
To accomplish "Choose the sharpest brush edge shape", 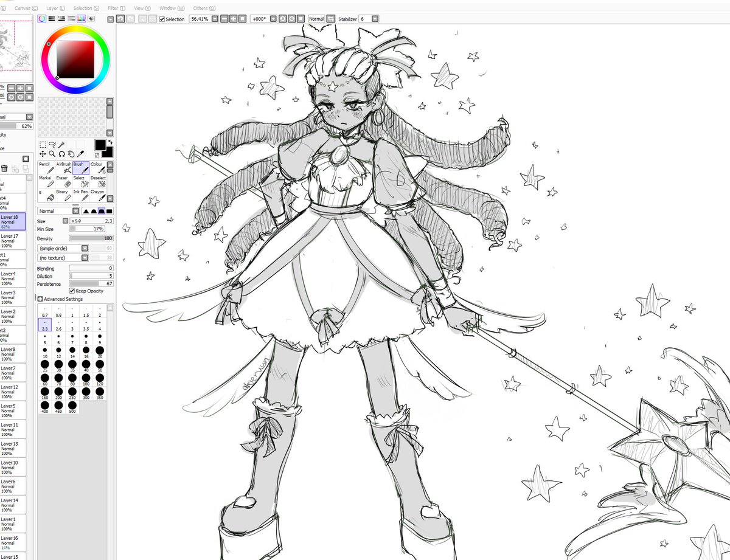I will 85,211.
